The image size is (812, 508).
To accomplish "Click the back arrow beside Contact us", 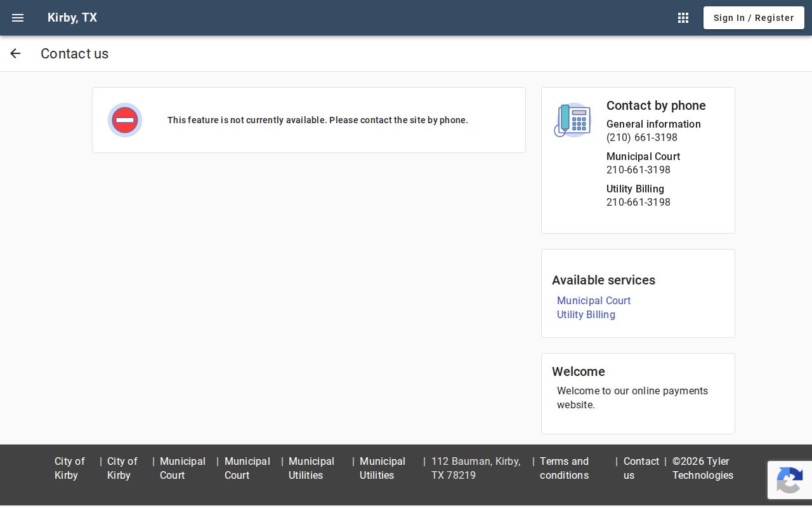I will pos(15,53).
